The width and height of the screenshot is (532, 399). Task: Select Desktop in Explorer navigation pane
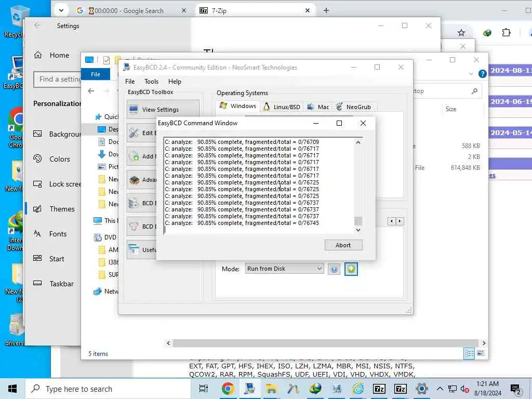coord(108,129)
